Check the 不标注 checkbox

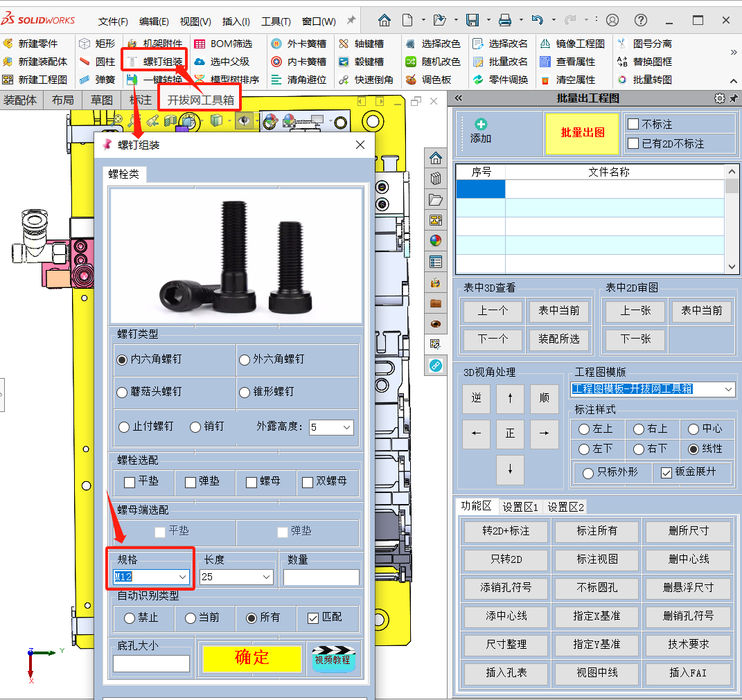point(633,124)
